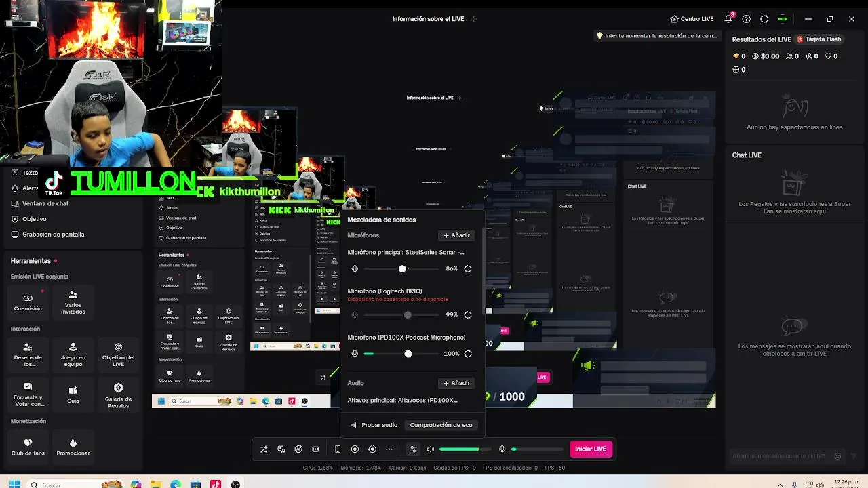This screenshot has width=868, height=488.
Task: Open notifications bell at top right
Action: coord(728,19)
